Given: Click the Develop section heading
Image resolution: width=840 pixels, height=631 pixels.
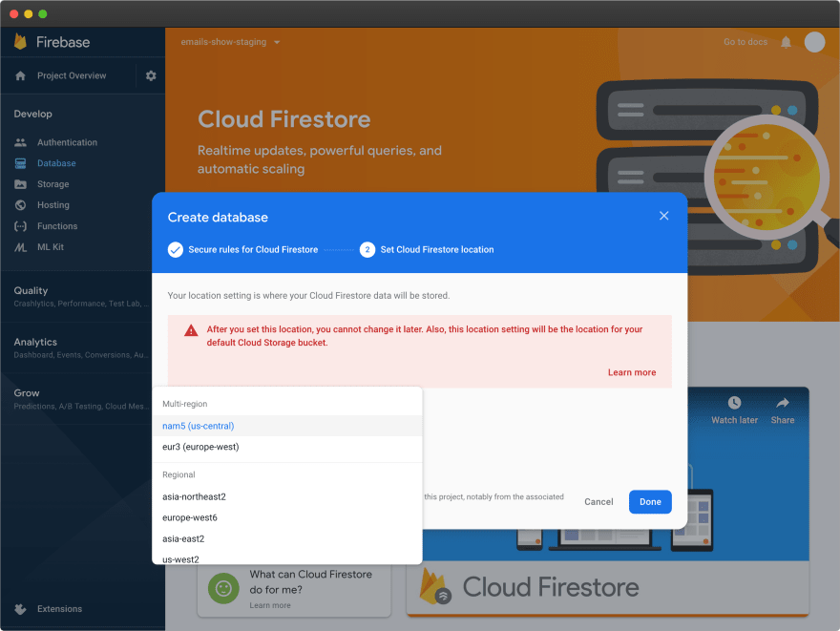Looking at the screenshot, I should pyautogui.click(x=33, y=115).
